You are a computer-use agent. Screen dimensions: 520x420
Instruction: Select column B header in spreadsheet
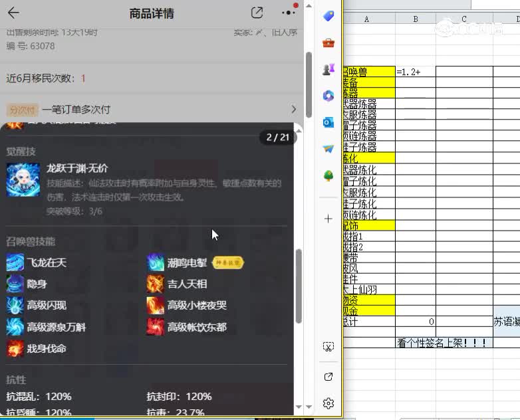click(416, 19)
